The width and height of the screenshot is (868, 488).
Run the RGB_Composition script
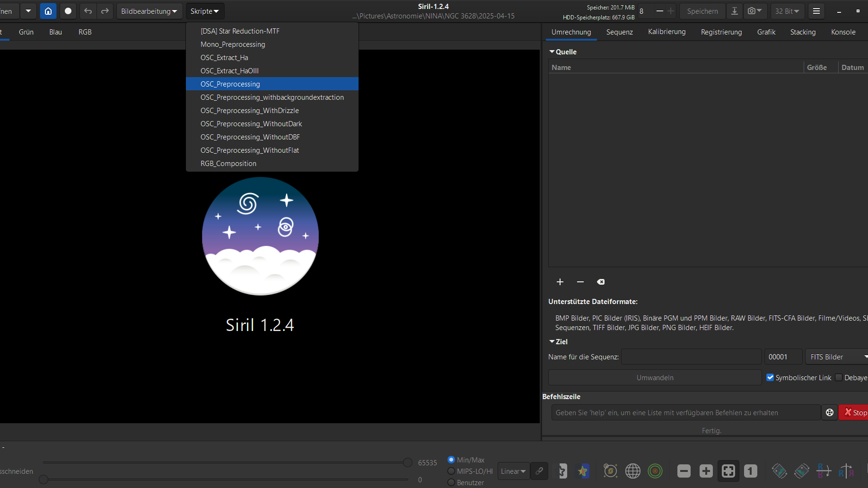272,163
